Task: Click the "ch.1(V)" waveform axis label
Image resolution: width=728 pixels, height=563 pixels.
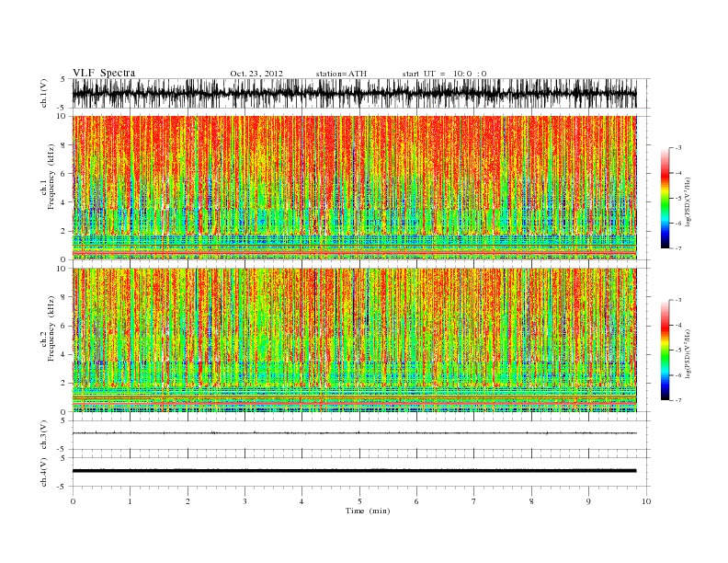Action: [44, 93]
